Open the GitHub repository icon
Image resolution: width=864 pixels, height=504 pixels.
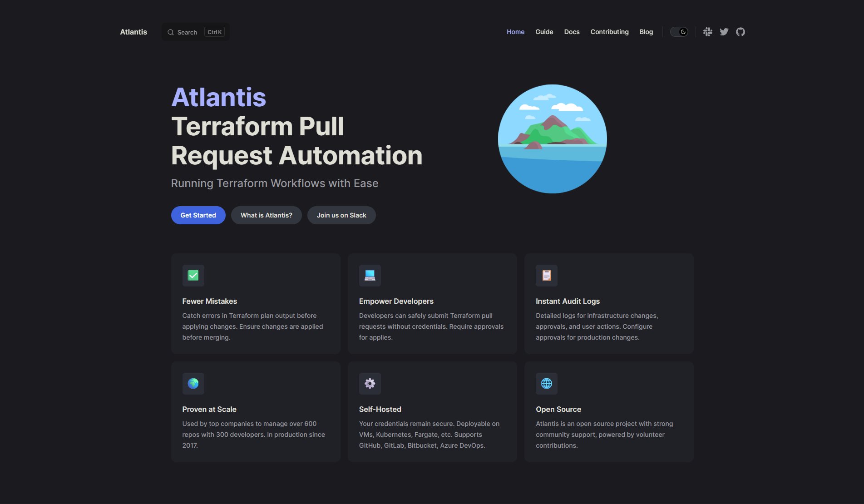(741, 32)
